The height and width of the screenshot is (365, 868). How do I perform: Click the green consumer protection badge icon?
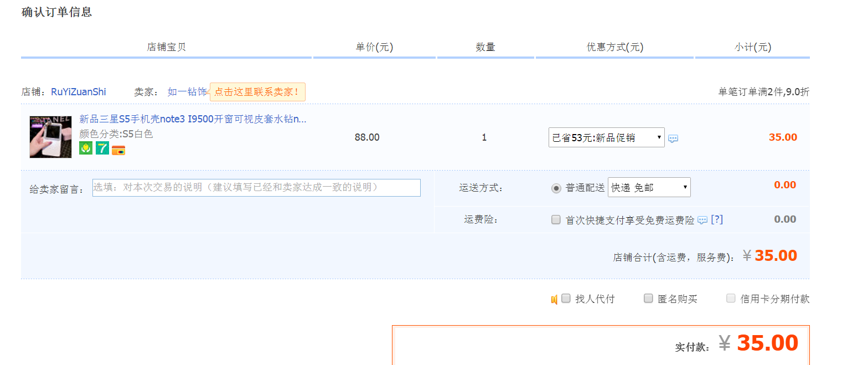[86, 148]
